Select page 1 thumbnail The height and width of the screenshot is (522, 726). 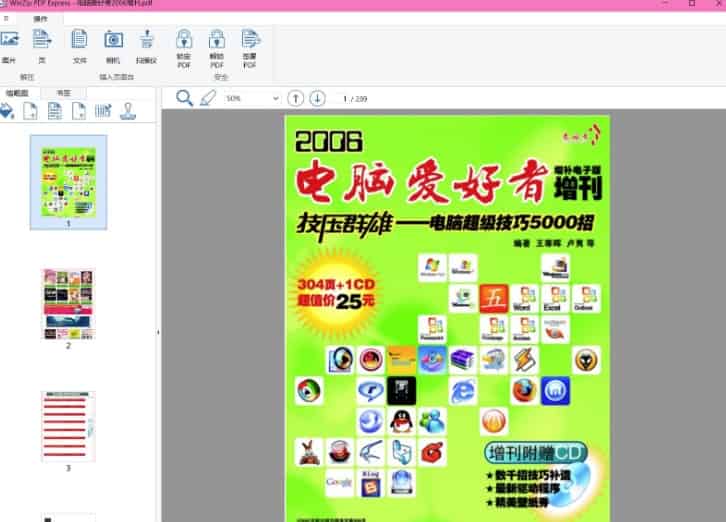(69, 182)
